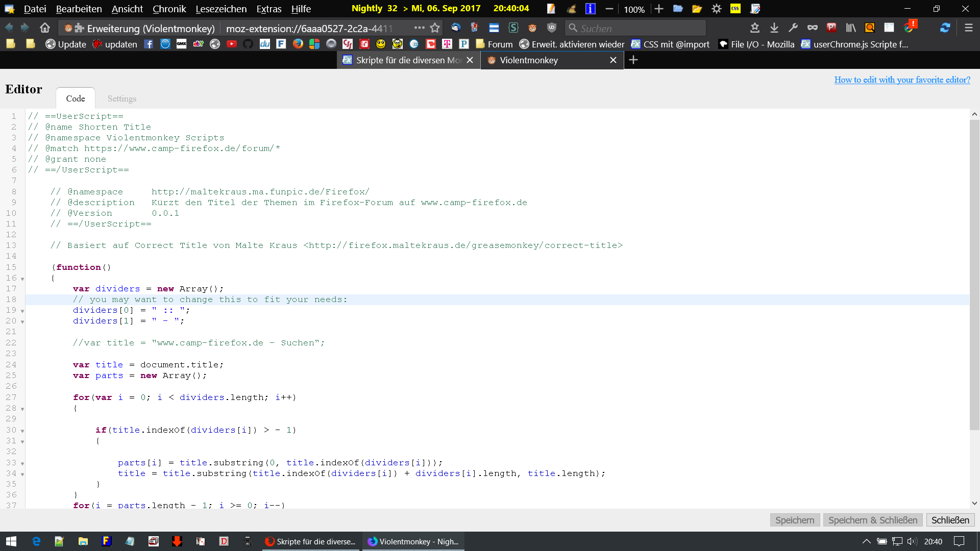This screenshot has height=551, width=980.
Task: Open the YouTube bookmark icon
Action: click(x=231, y=44)
